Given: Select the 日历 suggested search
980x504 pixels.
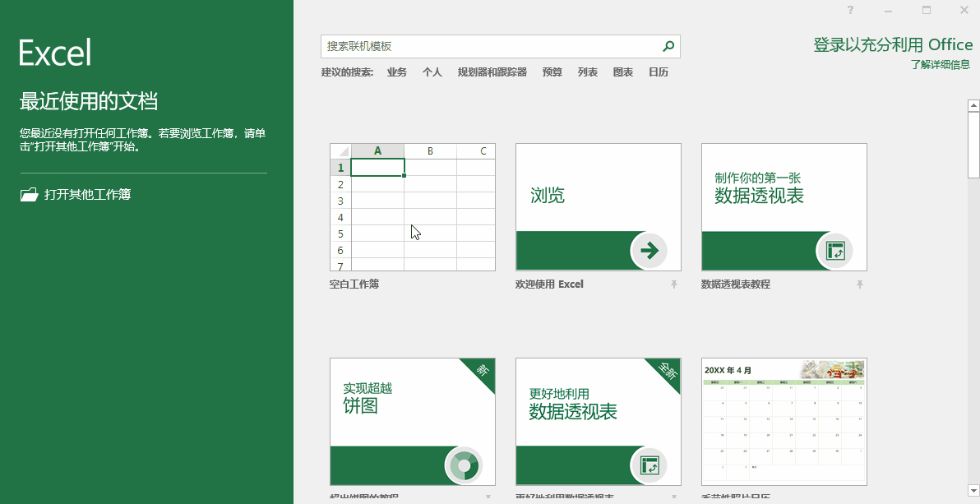Looking at the screenshot, I should (658, 72).
